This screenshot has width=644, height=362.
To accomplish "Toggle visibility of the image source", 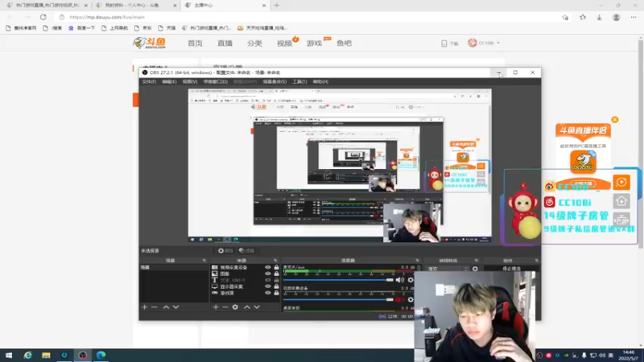I will (268, 274).
